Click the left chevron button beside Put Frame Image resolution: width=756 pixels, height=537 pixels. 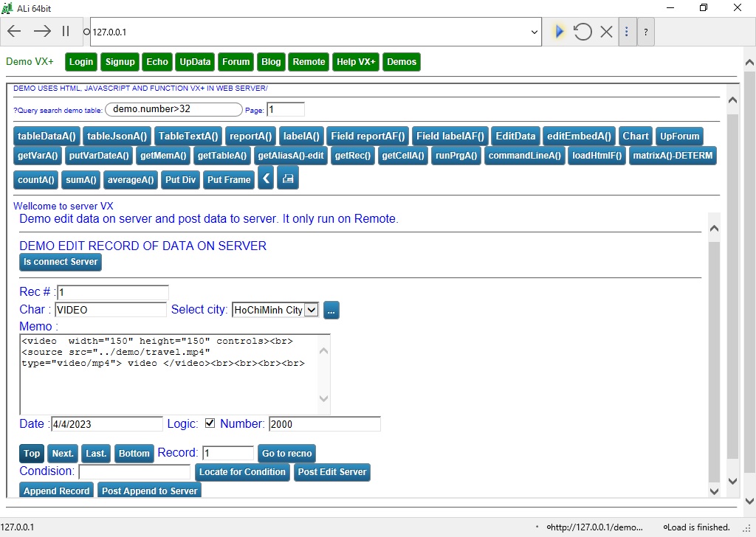tap(266, 179)
